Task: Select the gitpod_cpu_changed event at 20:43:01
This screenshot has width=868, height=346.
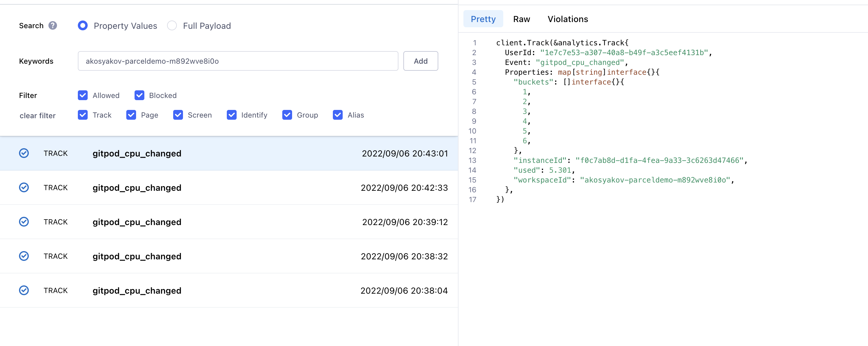Action: click(x=229, y=153)
